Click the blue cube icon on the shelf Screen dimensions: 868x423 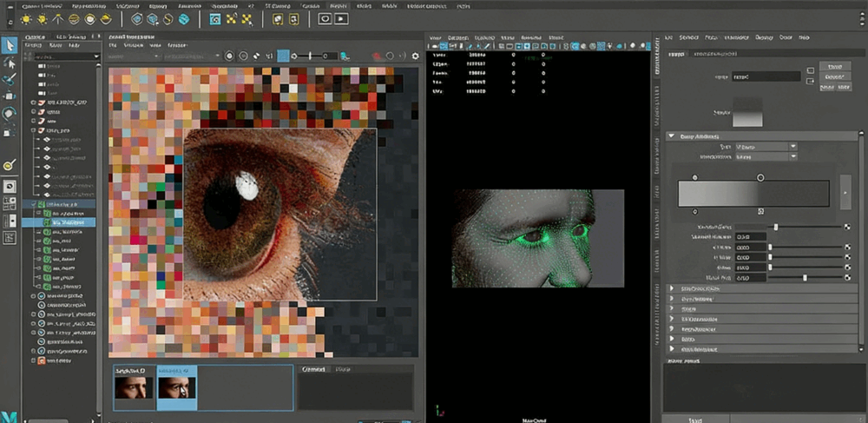point(184,18)
